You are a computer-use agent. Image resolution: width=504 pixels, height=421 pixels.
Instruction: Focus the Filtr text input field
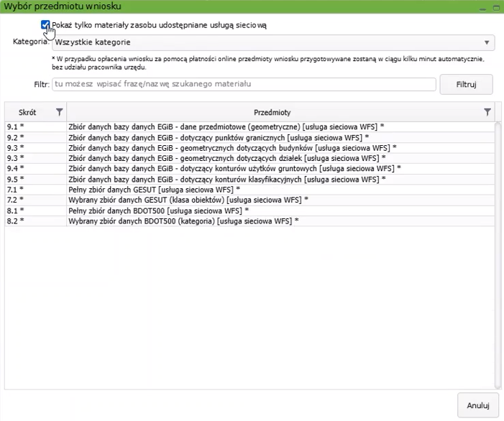point(243,85)
